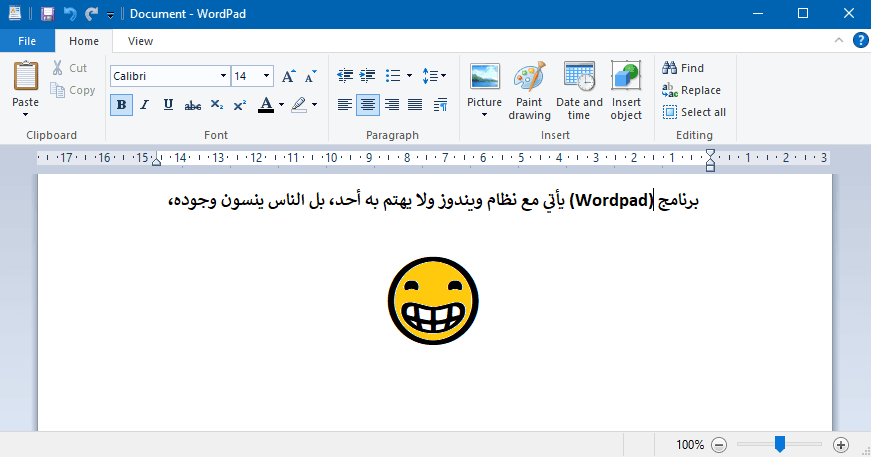Increase paragraph indent
This screenshot has width=871, height=457.
coord(368,76)
